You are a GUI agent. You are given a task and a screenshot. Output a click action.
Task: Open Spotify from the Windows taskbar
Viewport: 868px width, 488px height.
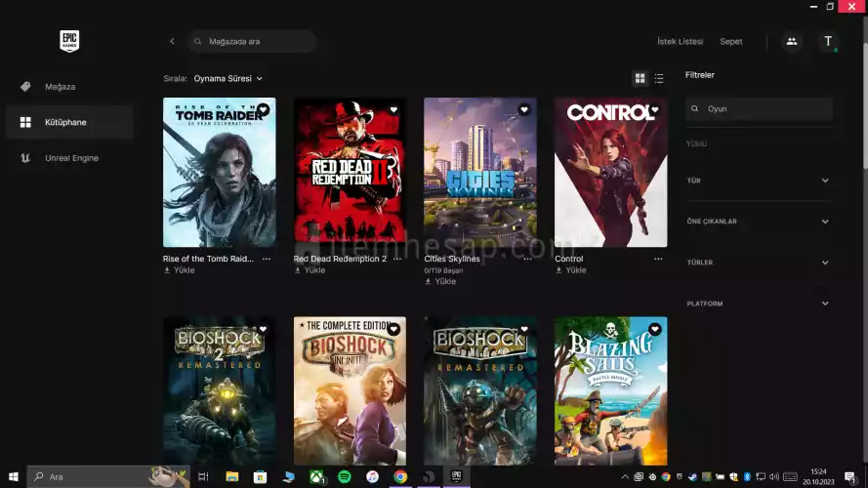345,476
